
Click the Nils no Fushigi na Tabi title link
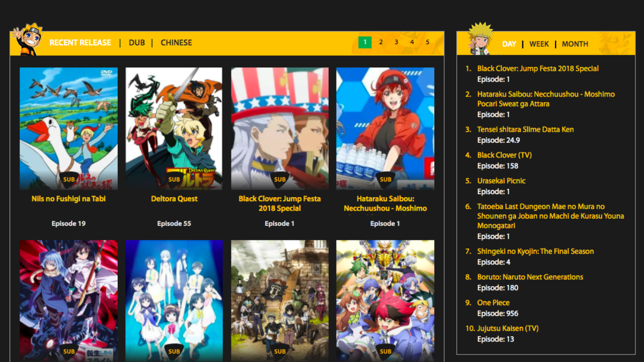click(68, 199)
